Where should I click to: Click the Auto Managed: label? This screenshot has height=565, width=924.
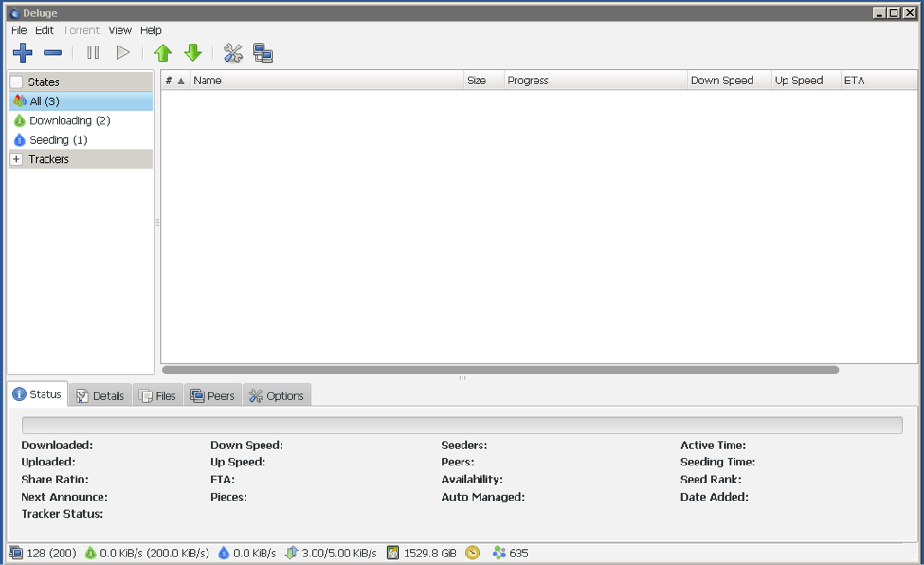(483, 497)
